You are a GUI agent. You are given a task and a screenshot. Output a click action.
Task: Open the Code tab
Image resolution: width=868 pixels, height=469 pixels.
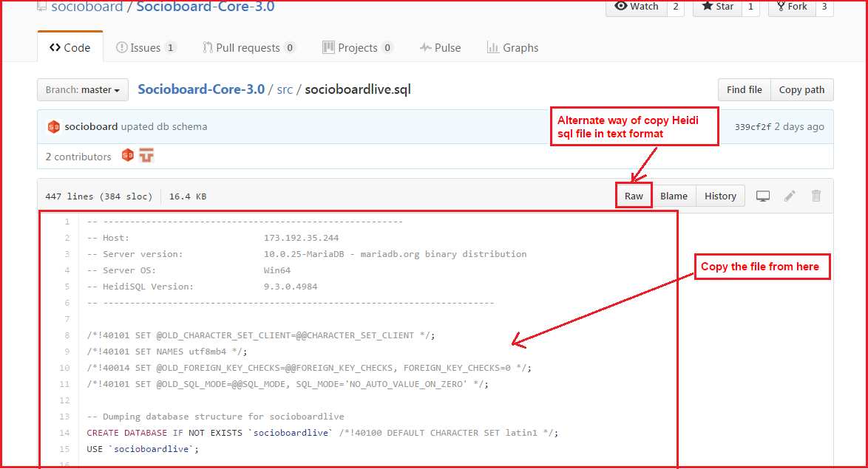point(69,47)
